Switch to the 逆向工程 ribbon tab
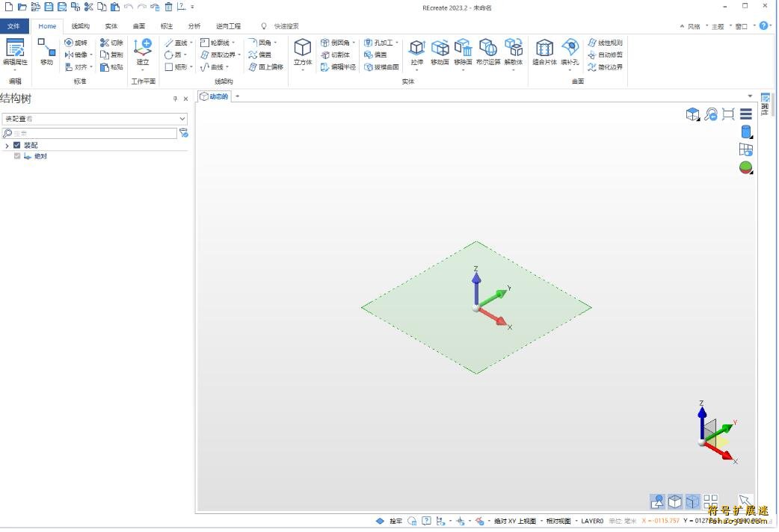 pyautogui.click(x=228, y=26)
